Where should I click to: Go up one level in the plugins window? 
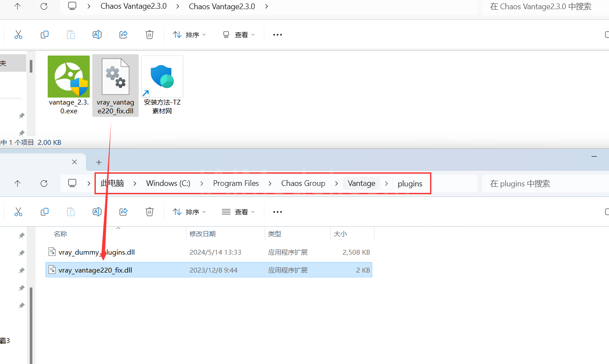click(x=17, y=183)
